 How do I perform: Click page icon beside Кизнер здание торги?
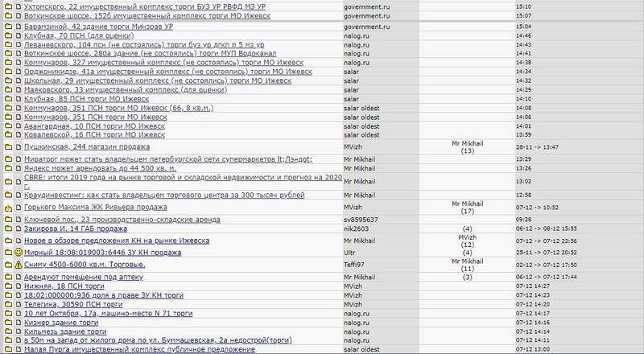click(x=18, y=323)
